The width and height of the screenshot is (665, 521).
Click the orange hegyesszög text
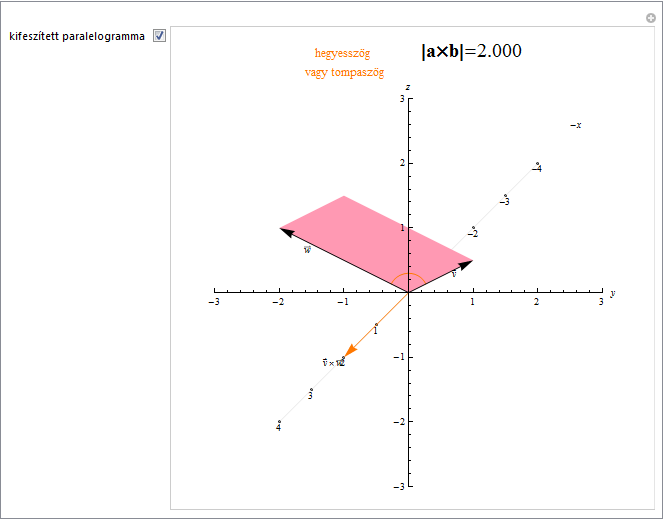[342, 54]
